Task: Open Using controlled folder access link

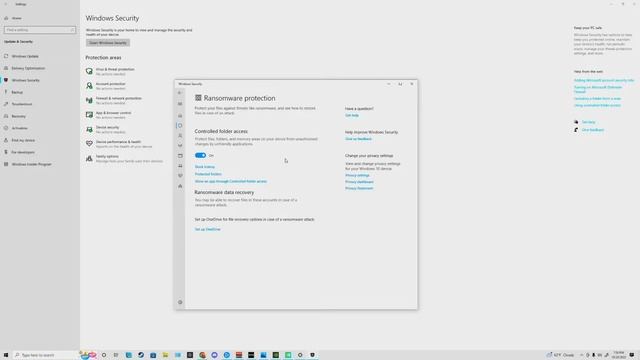Action: pos(597,105)
